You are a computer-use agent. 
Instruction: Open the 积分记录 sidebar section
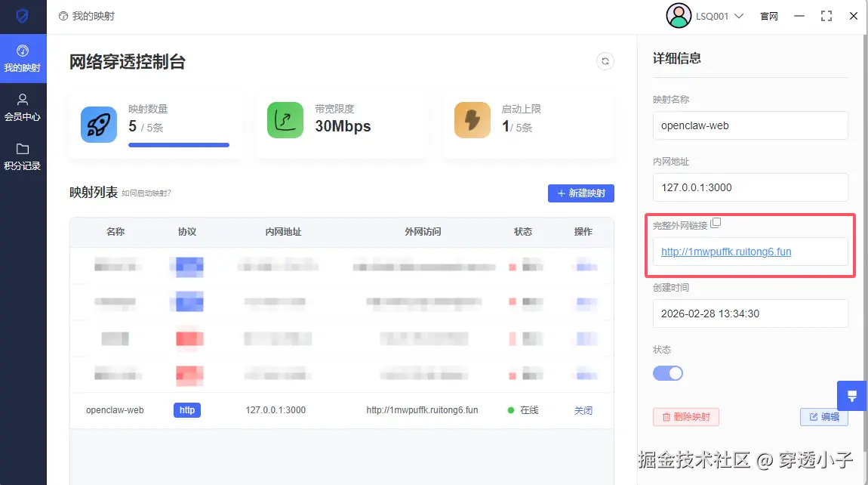coord(23,157)
